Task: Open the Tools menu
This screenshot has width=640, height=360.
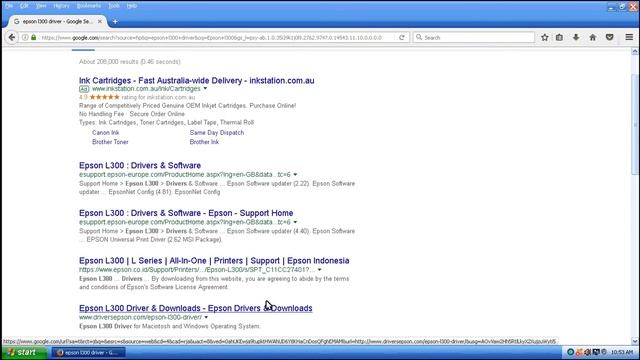Action: [x=114, y=6]
